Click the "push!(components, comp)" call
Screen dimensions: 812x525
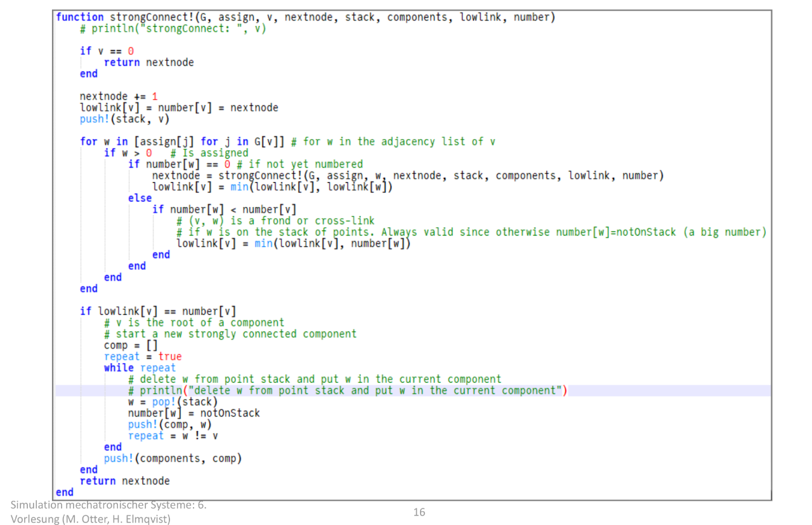pos(173,458)
